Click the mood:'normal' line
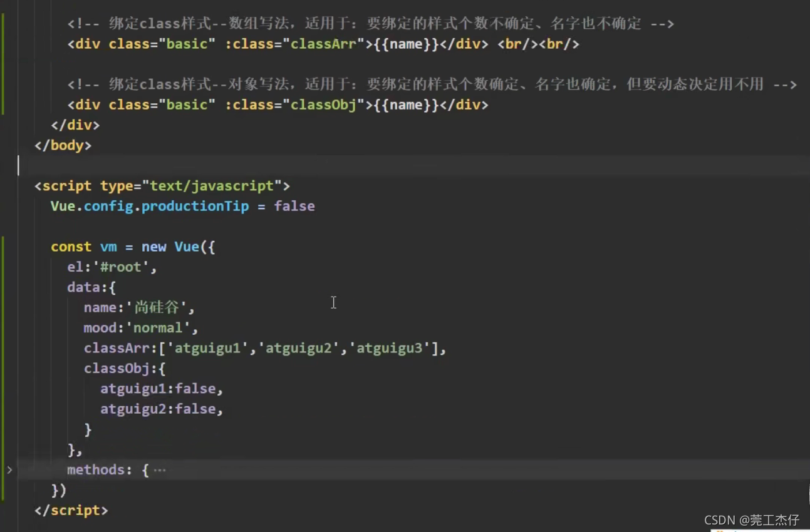The height and width of the screenshot is (532, 810). pyautogui.click(x=141, y=328)
